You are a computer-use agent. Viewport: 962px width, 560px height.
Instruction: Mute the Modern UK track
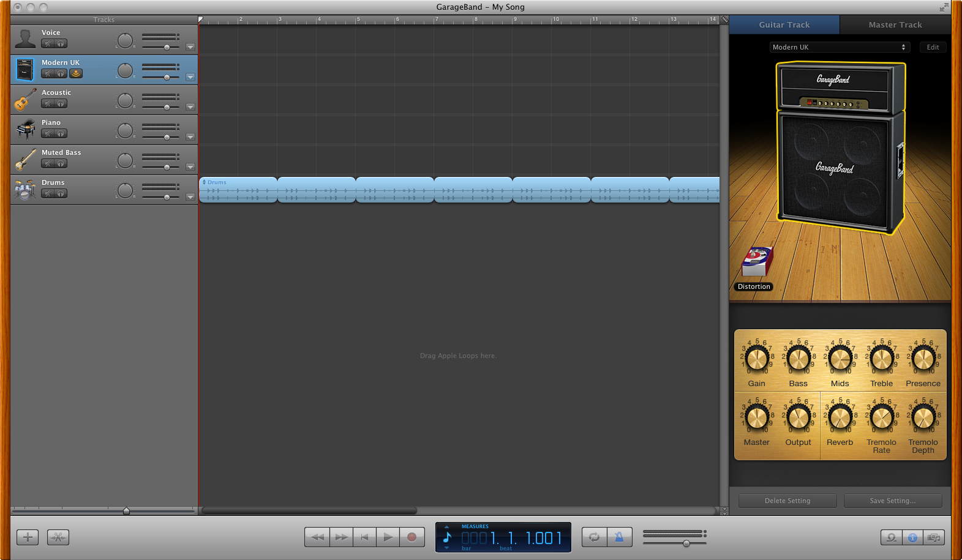point(48,73)
